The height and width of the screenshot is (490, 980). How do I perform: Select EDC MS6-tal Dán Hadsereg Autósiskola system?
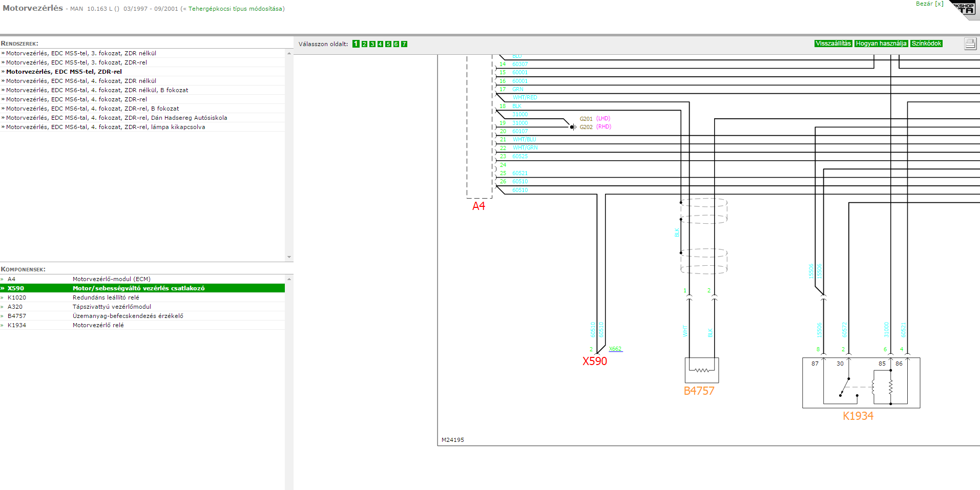(x=116, y=118)
